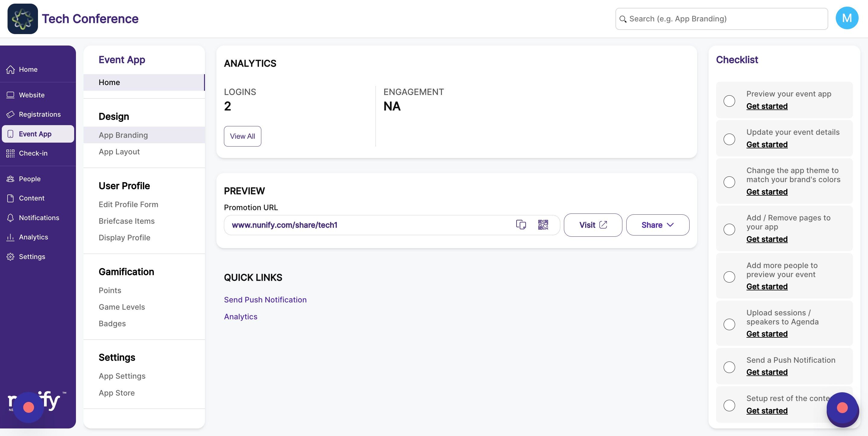Open Notifications bell in sidebar
Image resolution: width=868 pixels, height=436 pixels.
11,218
